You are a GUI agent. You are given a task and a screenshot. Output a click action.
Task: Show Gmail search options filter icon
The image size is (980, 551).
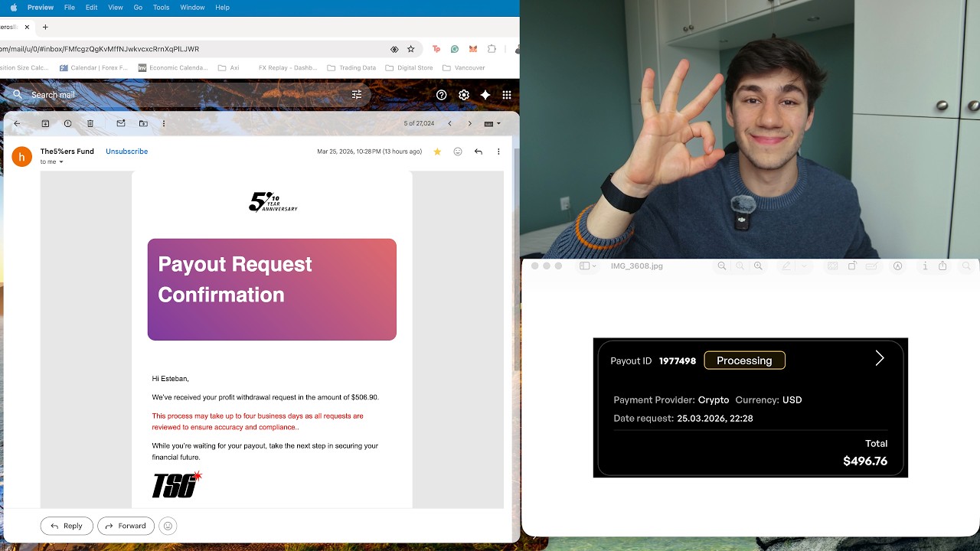(x=357, y=95)
